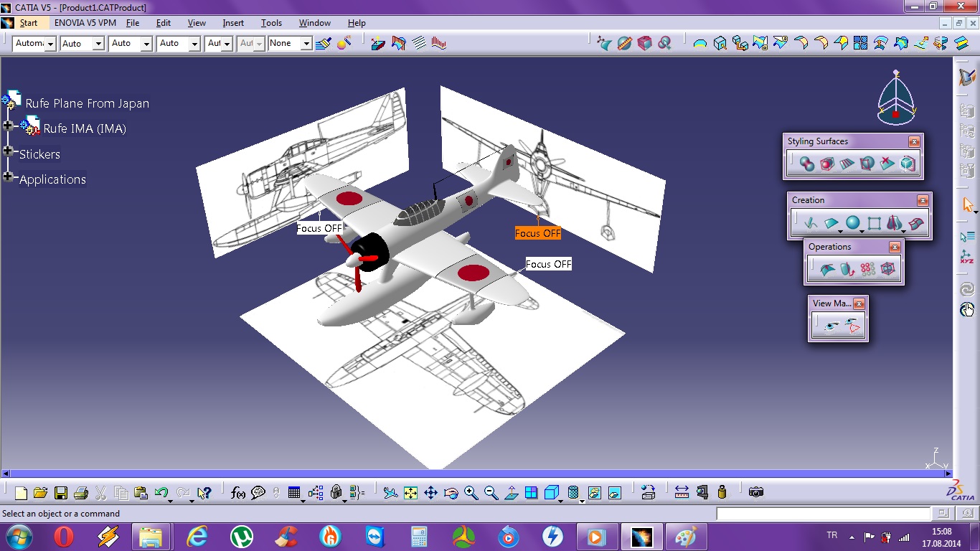980x551 pixels.
Task: Print using the printer icon
Action: (80, 493)
